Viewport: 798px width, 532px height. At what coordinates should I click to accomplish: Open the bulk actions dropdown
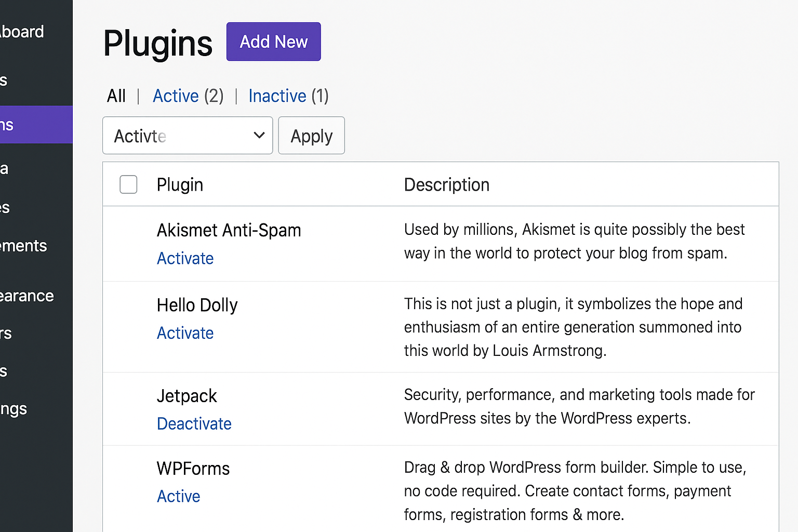[x=179, y=136]
